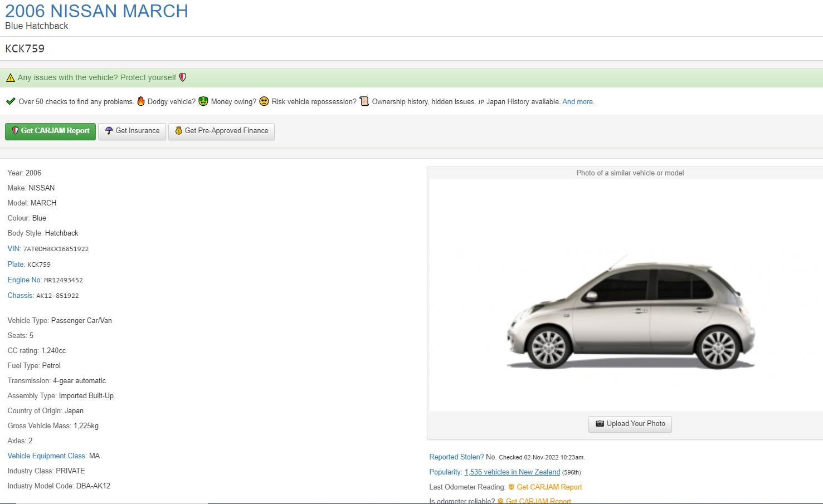
Task: Click the 'Fuel Type: Petrol' row
Action: 34,366
